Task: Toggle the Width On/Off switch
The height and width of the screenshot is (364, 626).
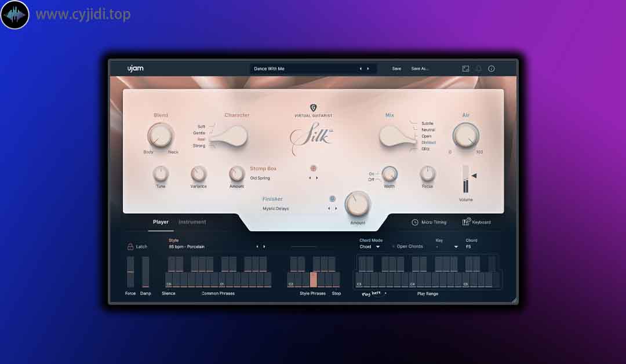Action: [374, 177]
